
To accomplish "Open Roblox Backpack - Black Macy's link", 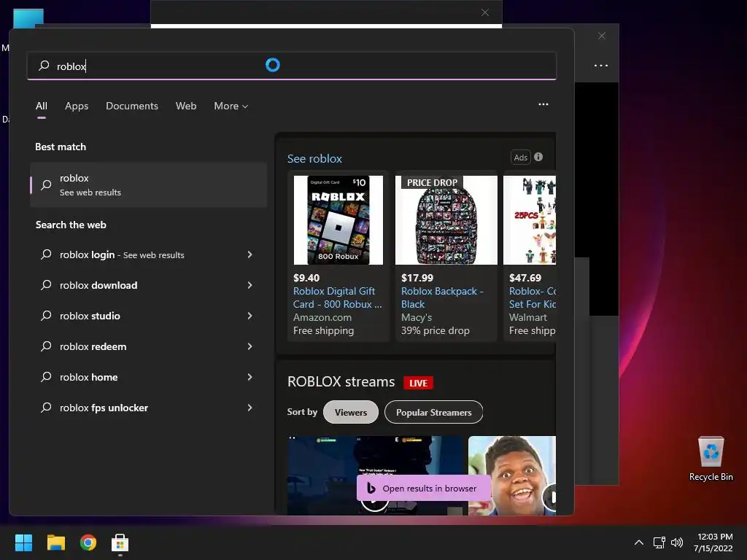I will pyautogui.click(x=442, y=297).
